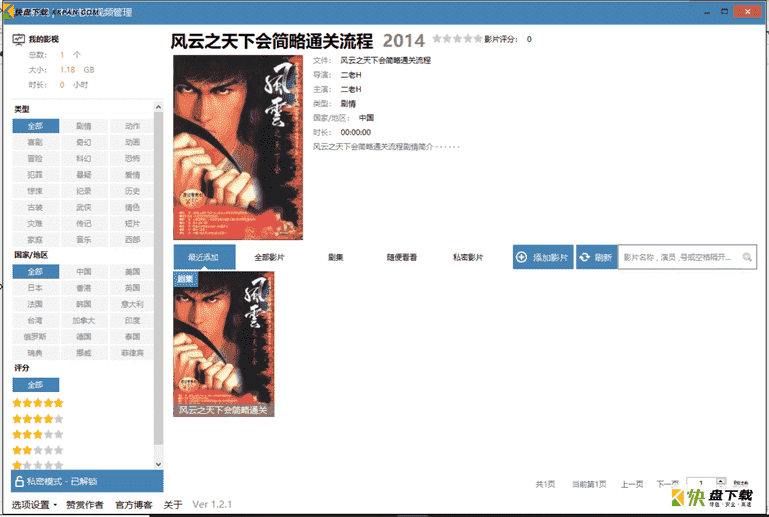Switch to the 最近添加 tab
The width and height of the screenshot is (769, 517).
click(204, 257)
